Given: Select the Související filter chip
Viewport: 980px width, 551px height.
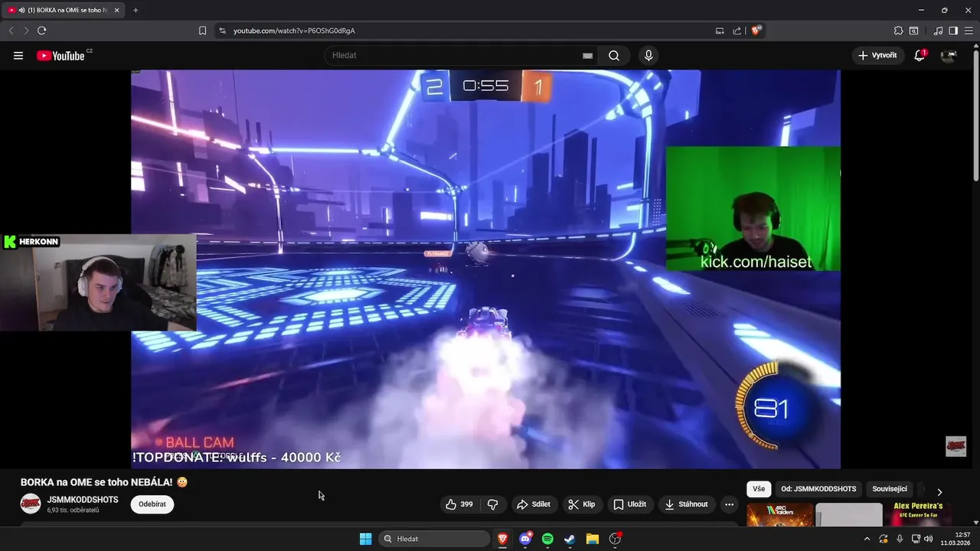Looking at the screenshot, I should 890,489.
